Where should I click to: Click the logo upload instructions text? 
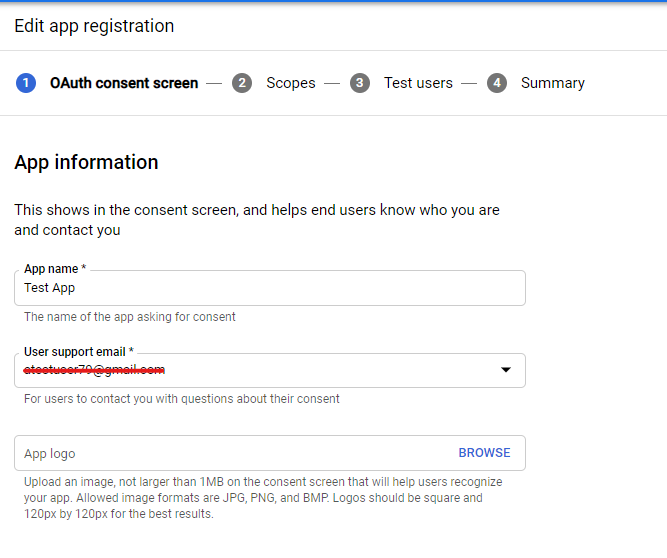pyautogui.click(x=263, y=498)
